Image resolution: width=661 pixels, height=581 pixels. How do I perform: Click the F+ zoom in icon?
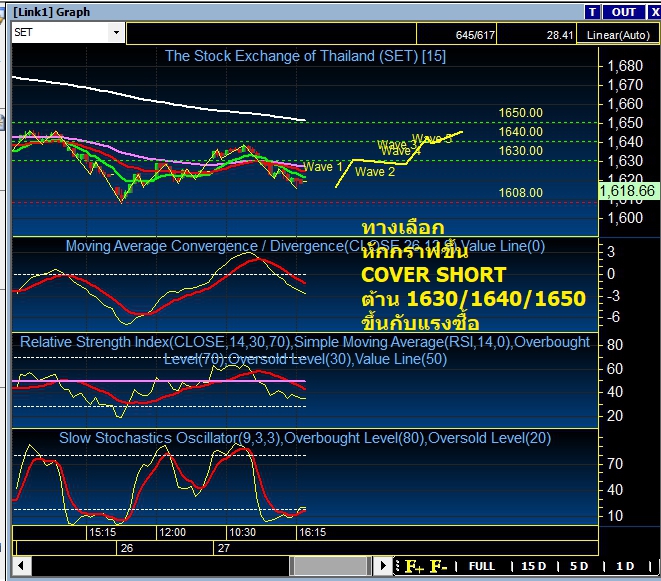coord(414,566)
